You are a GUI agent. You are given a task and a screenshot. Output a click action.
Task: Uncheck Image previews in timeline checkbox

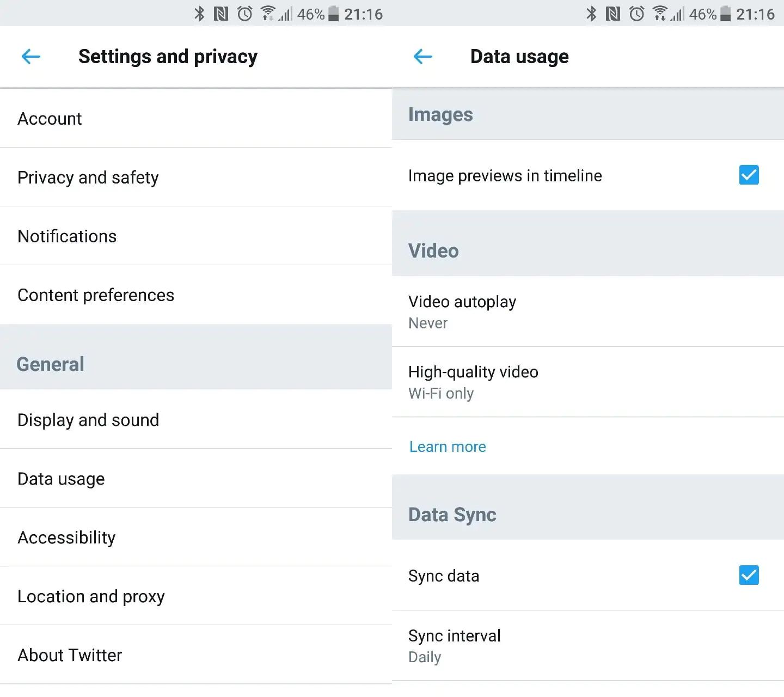(749, 175)
